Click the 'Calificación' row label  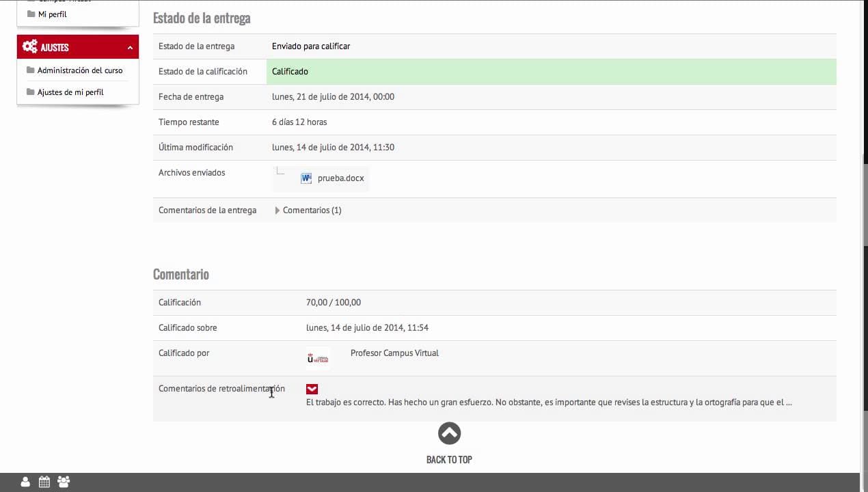coord(180,303)
